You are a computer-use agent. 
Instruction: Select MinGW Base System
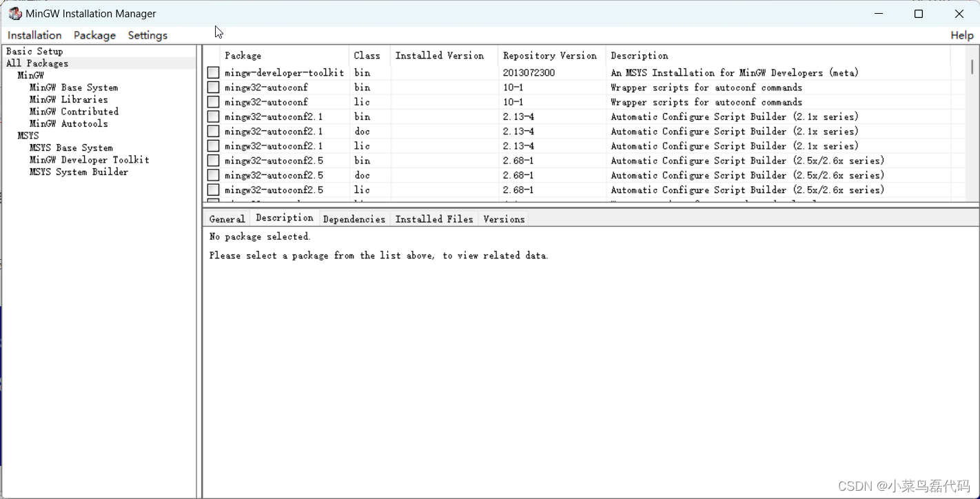74,88
